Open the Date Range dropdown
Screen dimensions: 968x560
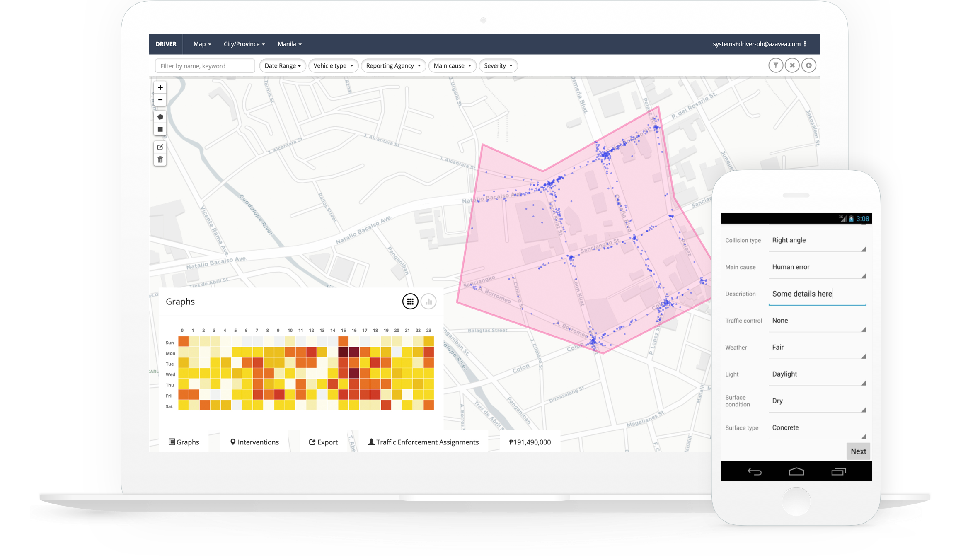(x=282, y=65)
